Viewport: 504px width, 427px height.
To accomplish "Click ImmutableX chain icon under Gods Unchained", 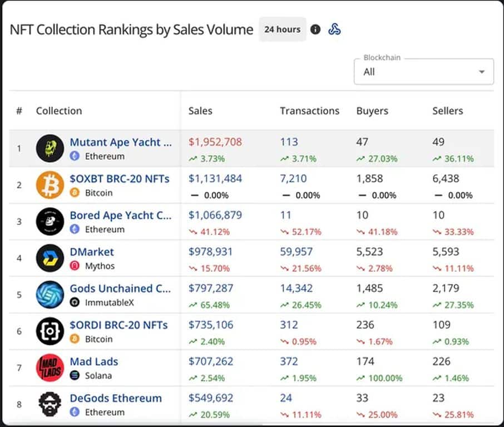I will coord(75,302).
